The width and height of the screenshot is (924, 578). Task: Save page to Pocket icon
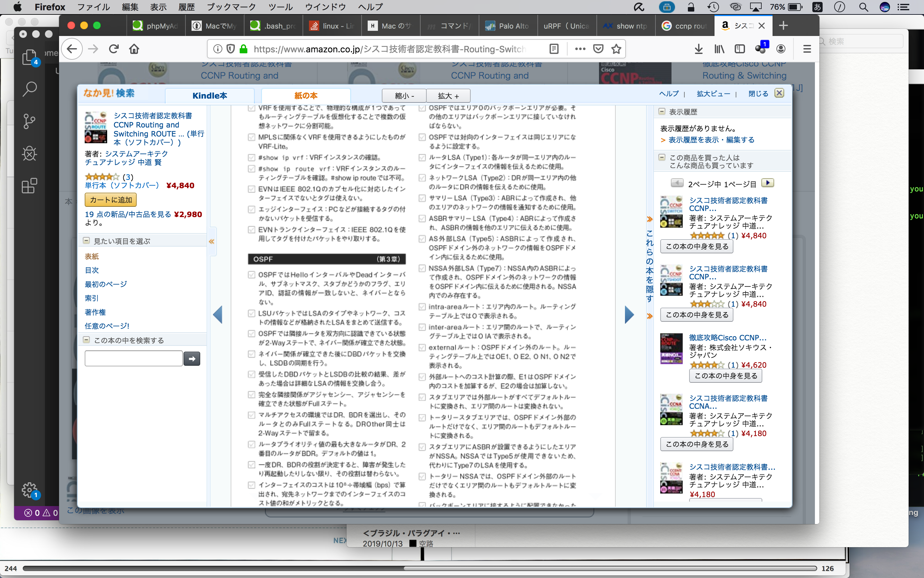pyautogui.click(x=598, y=49)
